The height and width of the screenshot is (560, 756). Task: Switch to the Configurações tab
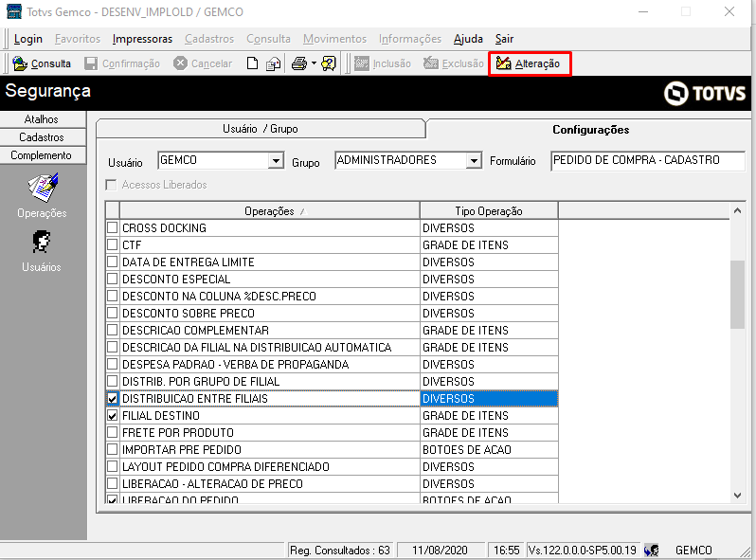click(590, 130)
